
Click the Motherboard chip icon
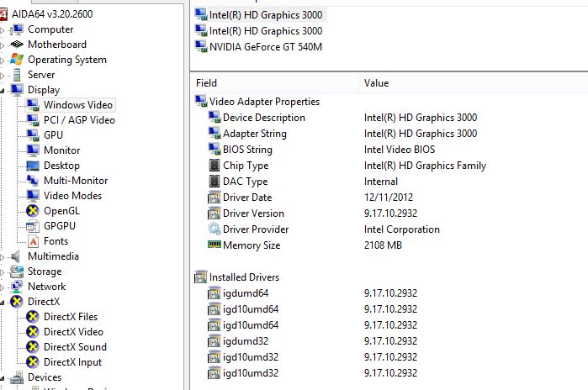(x=17, y=45)
